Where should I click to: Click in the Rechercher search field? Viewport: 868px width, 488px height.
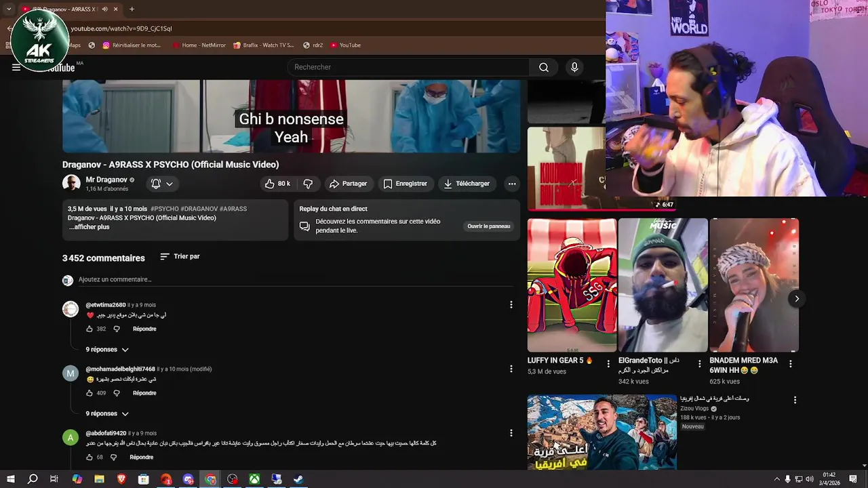point(409,67)
